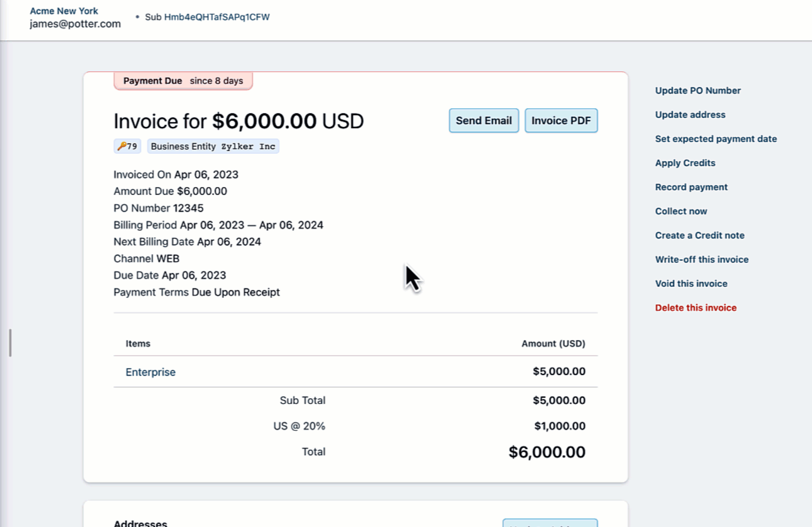Select Write-off this invoice
812x527 pixels.
click(x=701, y=260)
